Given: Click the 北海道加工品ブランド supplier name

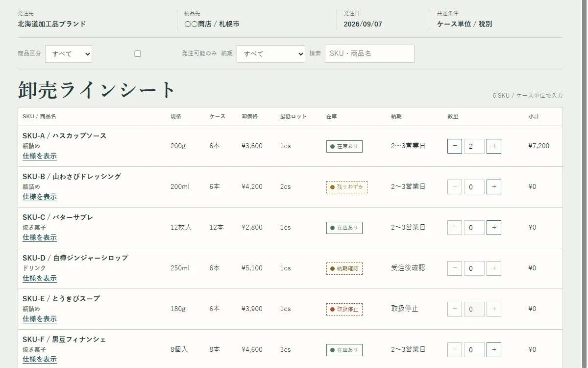Looking at the screenshot, I should (52, 24).
